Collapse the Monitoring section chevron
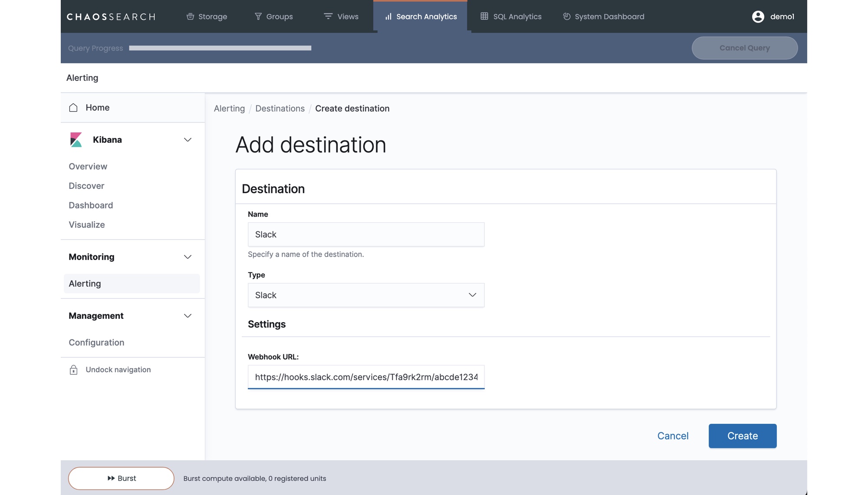 [187, 257]
